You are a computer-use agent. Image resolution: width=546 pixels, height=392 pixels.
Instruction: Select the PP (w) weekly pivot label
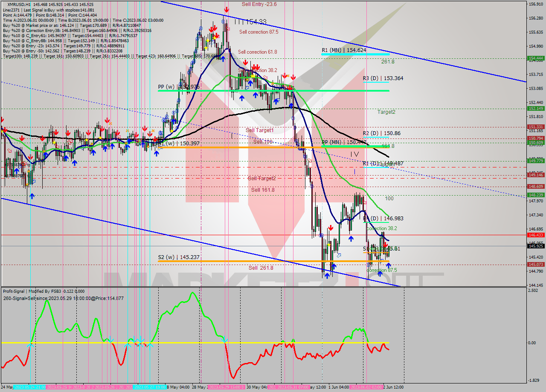click(178, 87)
